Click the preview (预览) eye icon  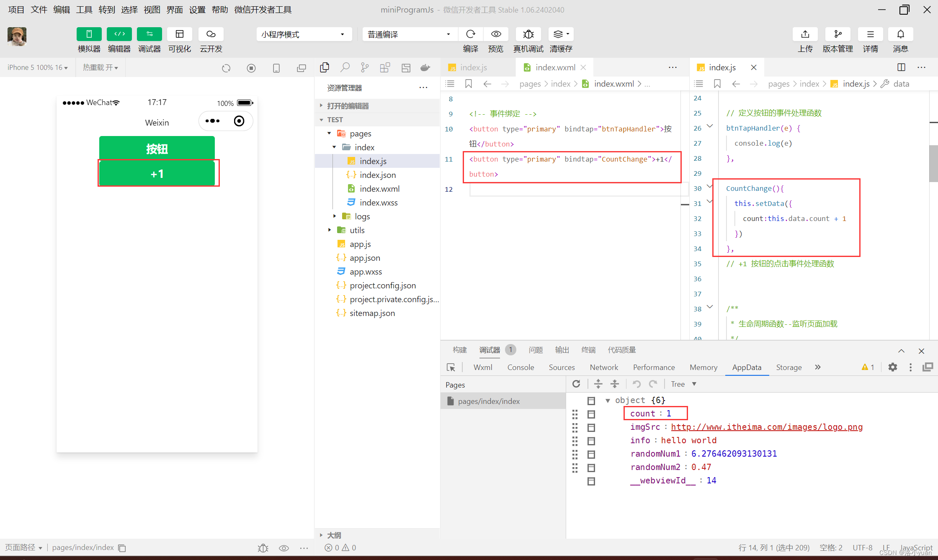click(496, 34)
